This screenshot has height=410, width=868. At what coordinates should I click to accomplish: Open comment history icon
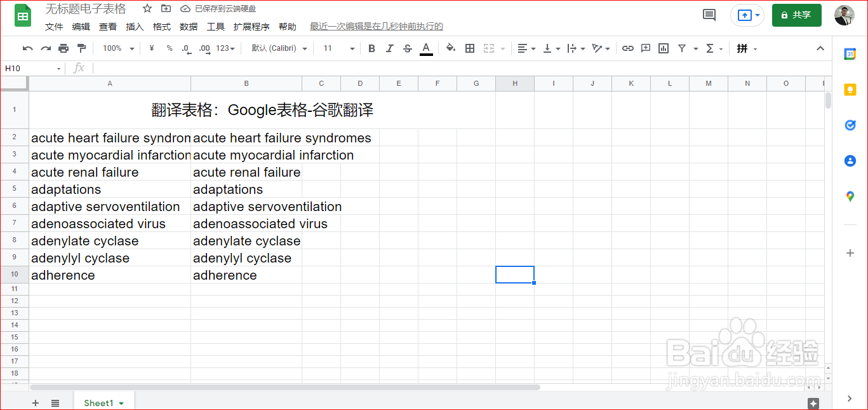tap(709, 15)
